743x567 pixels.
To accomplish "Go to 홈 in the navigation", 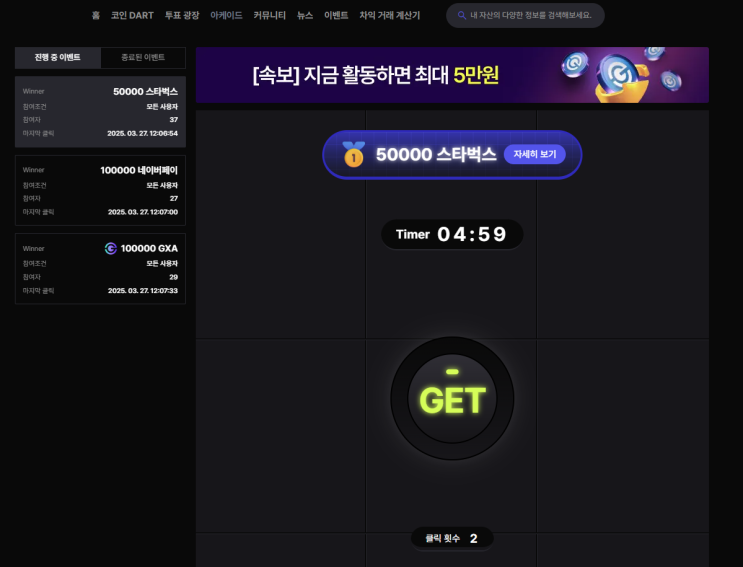I will pos(96,15).
